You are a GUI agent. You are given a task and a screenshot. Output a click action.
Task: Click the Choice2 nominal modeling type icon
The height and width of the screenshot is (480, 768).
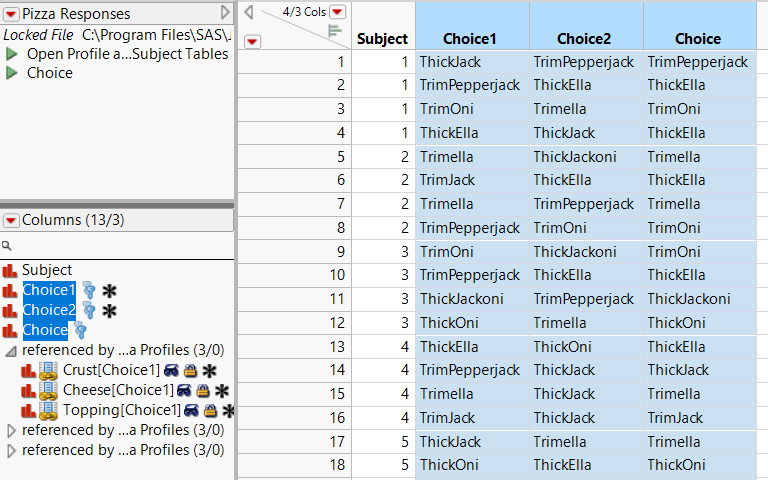click(x=10, y=311)
